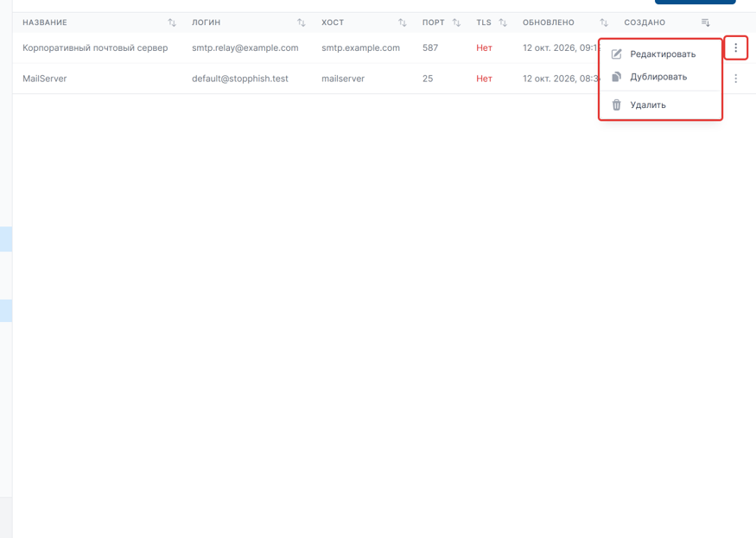756x538 pixels.
Task: Click the Дублировать copy icon
Action: [617, 77]
